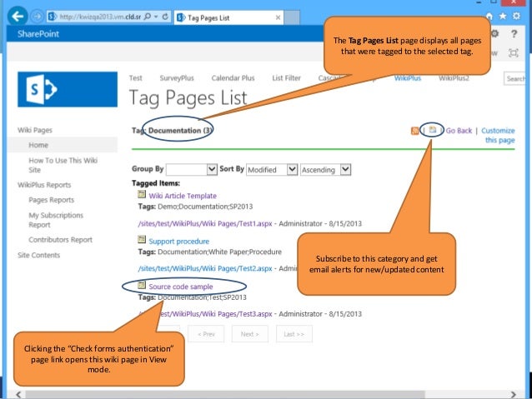Open the address bar history dropdown arrow
The image size is (532, 399).
tap(156, 17)
